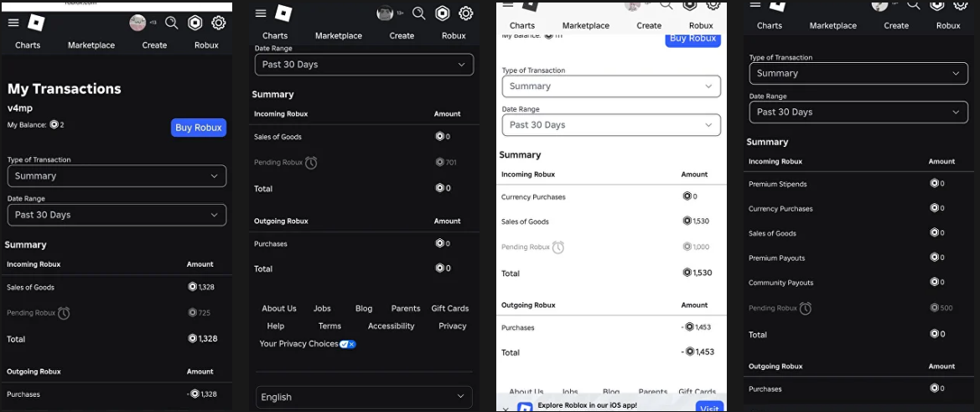The width and height of the screenshot is (980, 412).
Task: Open Help footer link
Action: pyautogui.click(x=276, y=326)
